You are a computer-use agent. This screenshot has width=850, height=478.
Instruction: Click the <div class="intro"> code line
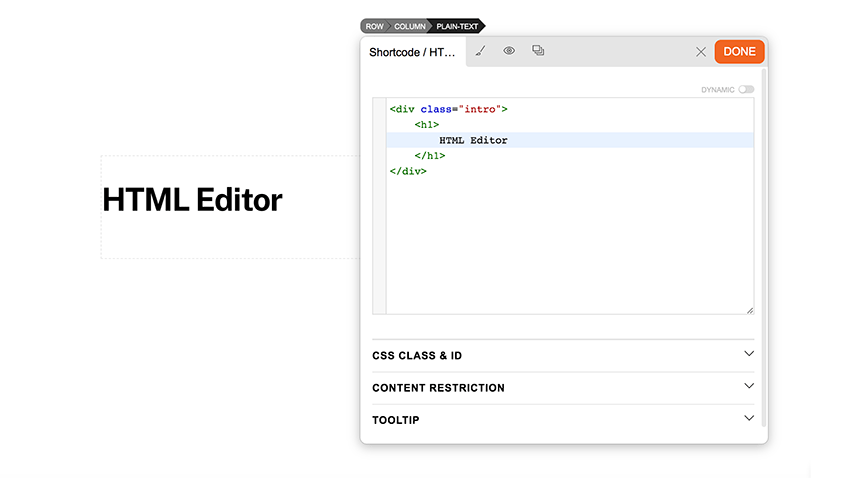point(448,109)
